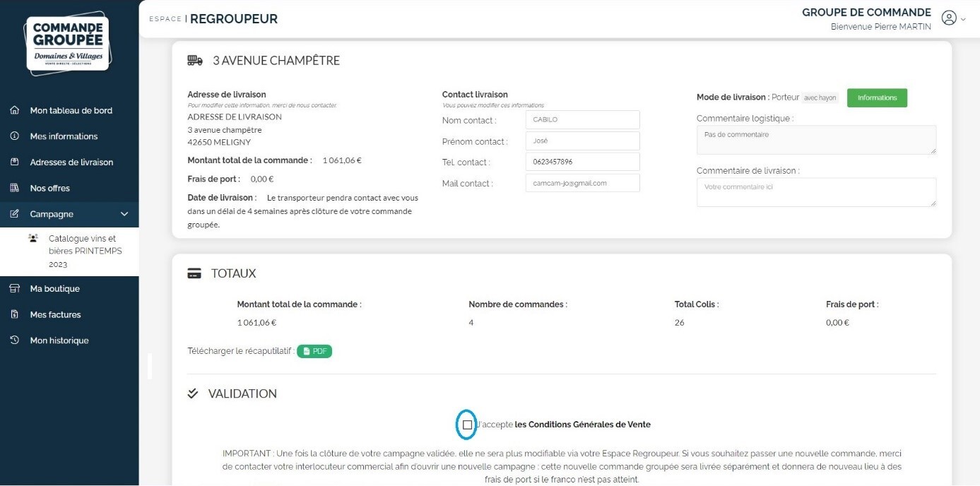Open the Conditions Générales de Vente link
980x486 pixels.
[x=582, y=425]
